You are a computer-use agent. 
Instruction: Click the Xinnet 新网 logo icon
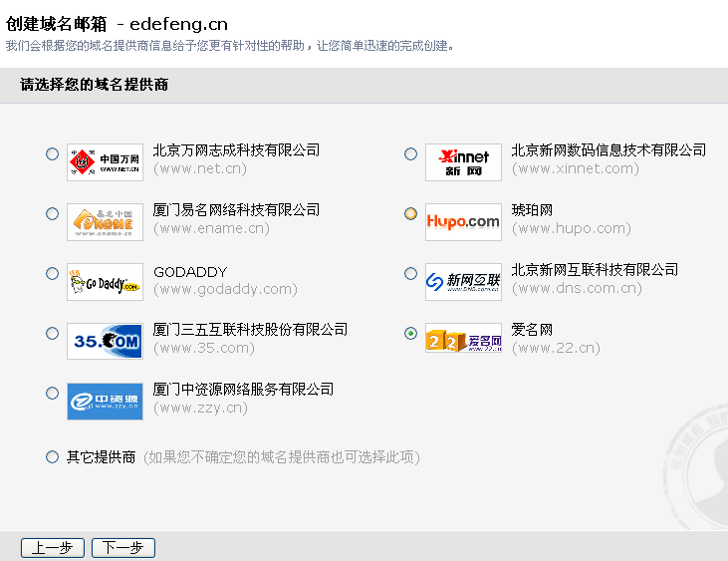point(463,162)
